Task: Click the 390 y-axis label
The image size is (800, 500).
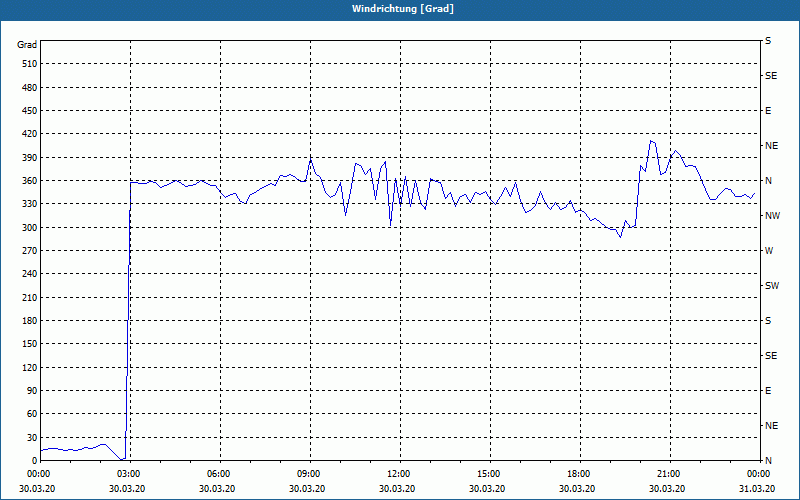Action: point(29,158)
